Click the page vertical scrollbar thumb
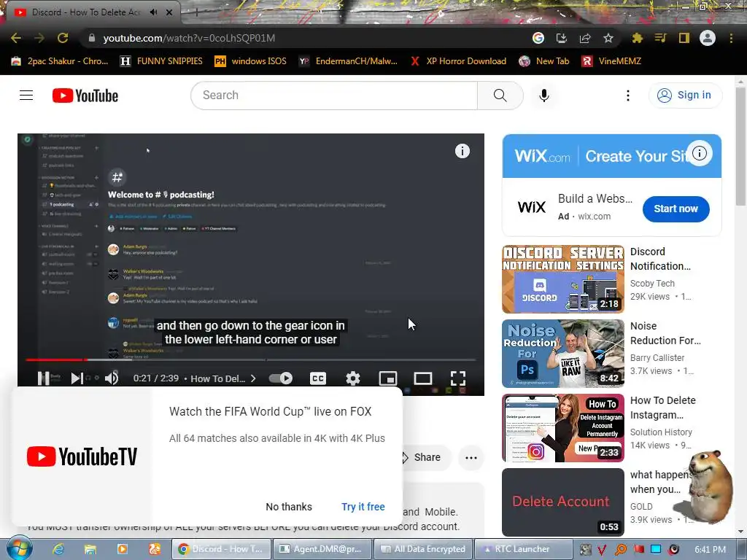Image resolution: width=747 pixels, height=560 pixels. click(x=741, y=146)
